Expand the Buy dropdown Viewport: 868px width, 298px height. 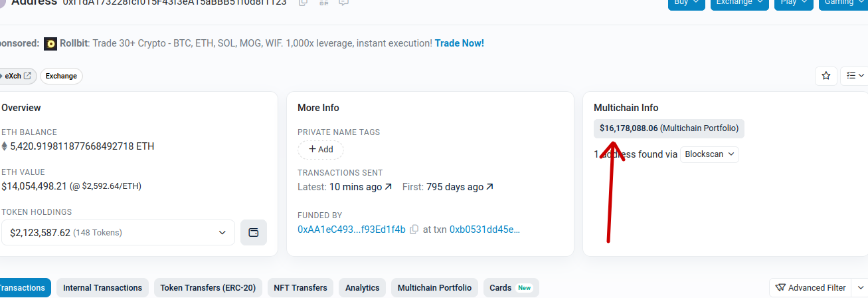[x=686, y=3]
